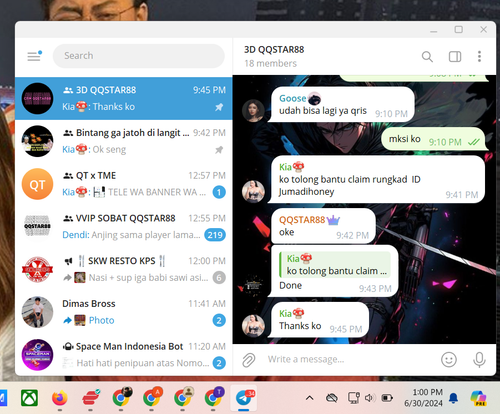This screenshot has width=500, height=414.
Task: Click the 'Done' reply message
Action: coord(334,271)
